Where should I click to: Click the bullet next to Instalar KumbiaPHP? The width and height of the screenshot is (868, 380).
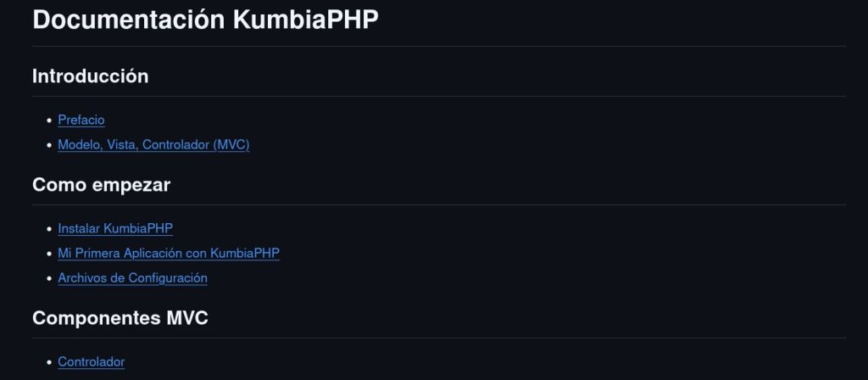(x=48, y=229)
